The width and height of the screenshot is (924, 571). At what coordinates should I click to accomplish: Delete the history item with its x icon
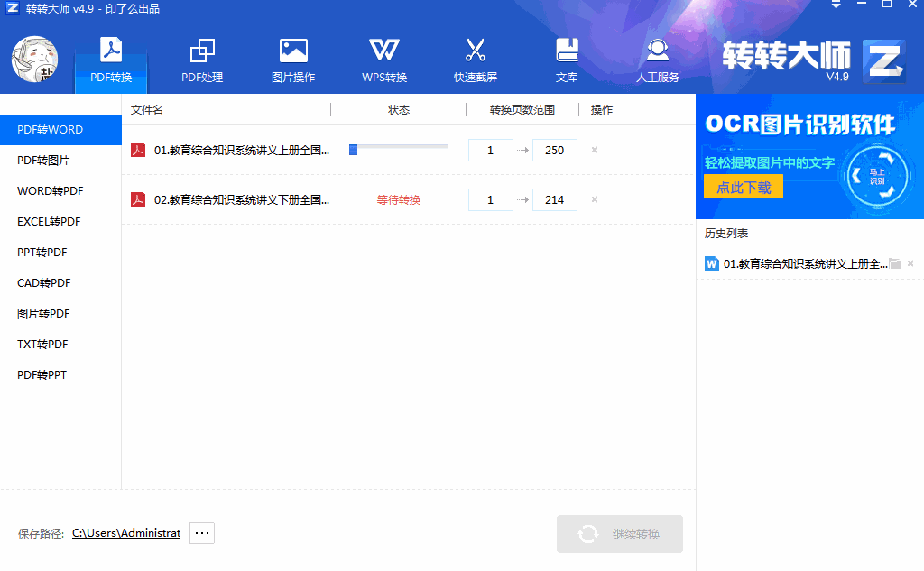click(910, 263)
